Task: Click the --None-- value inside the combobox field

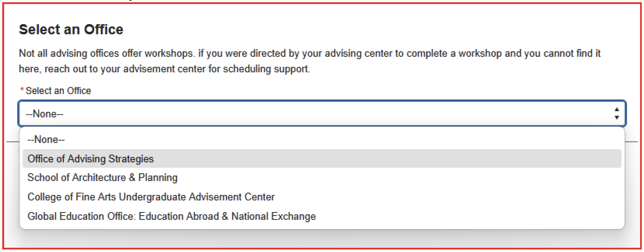Action: tap(45, 114)
